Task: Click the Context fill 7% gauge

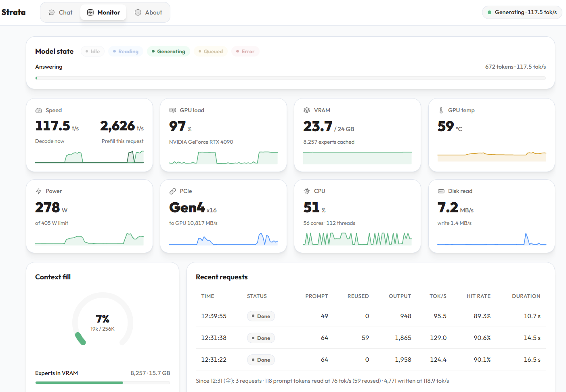Action: pos(103,319)
